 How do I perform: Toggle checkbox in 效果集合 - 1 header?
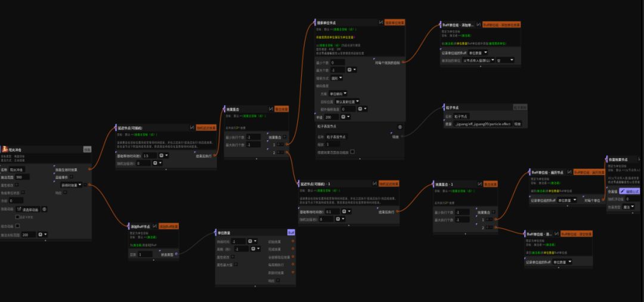[x=479, y=184]
